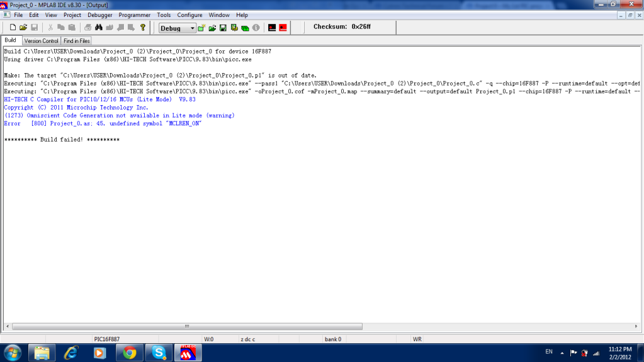644x362 pixels.
Task: Click the Cut scissors icon
Action: 50,28
